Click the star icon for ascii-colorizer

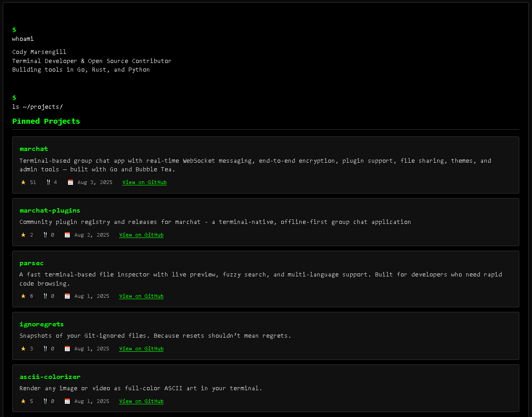tap(23, 401)
